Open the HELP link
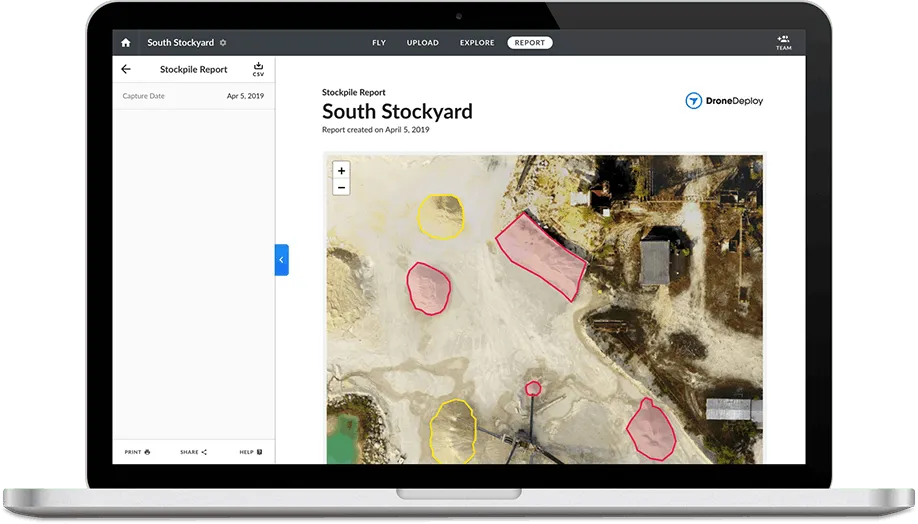 click(251, 452)
